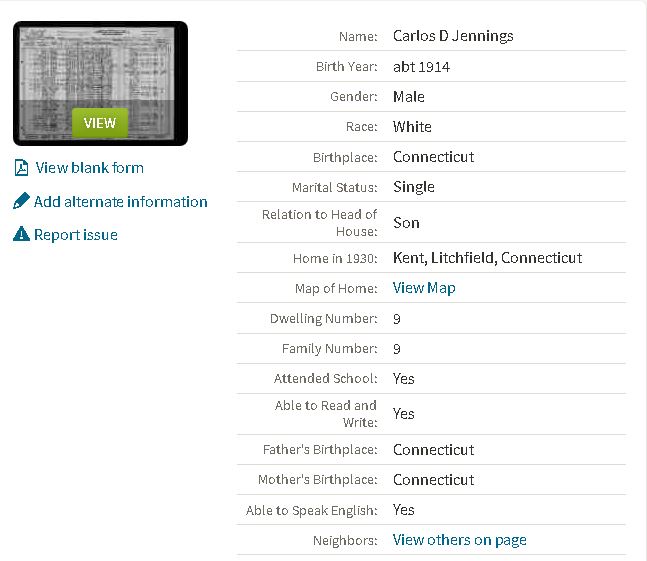Open the View blank form link
647x561 pixels.
tap(89, 168)
